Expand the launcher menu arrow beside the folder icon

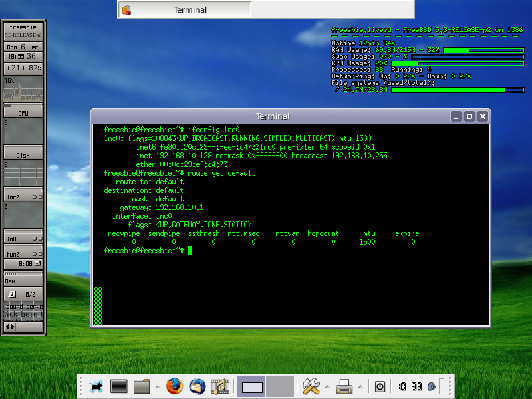(x=158, y=386)
